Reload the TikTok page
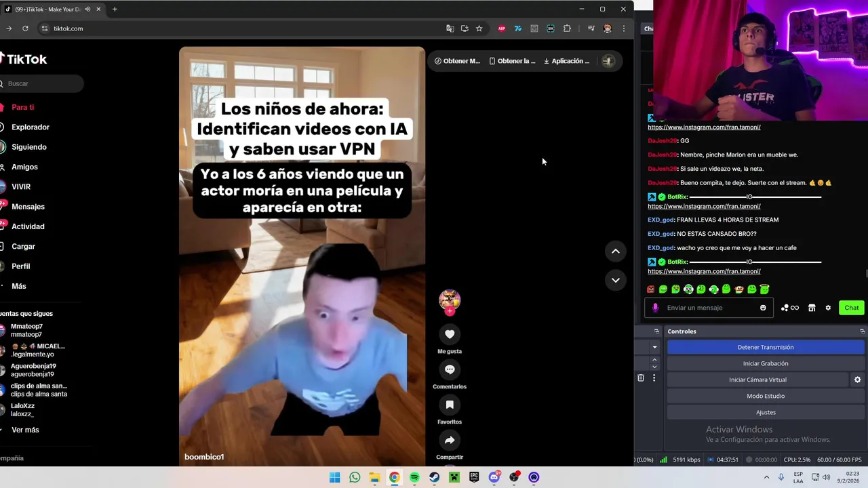 [25, 28]
